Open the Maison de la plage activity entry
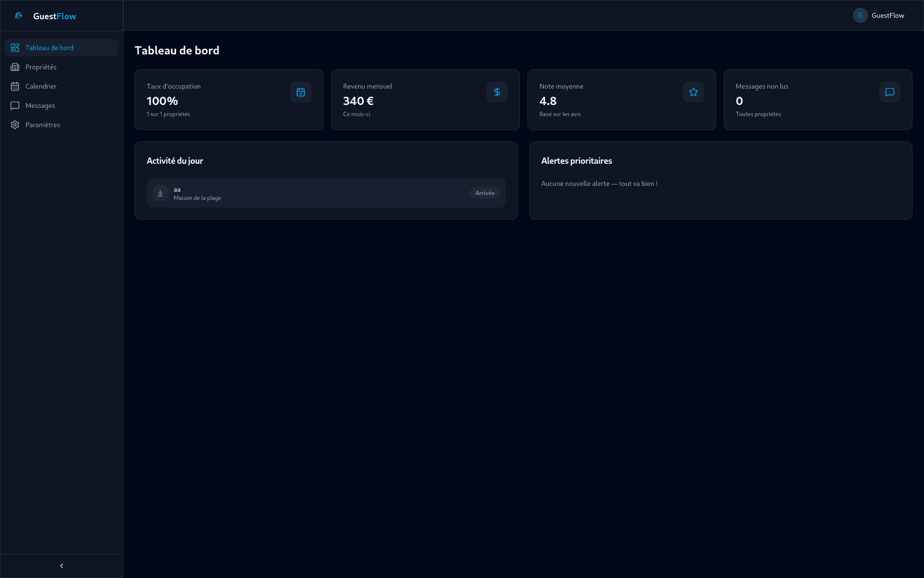This screenshot has width=924, height=578. point(197,197)
